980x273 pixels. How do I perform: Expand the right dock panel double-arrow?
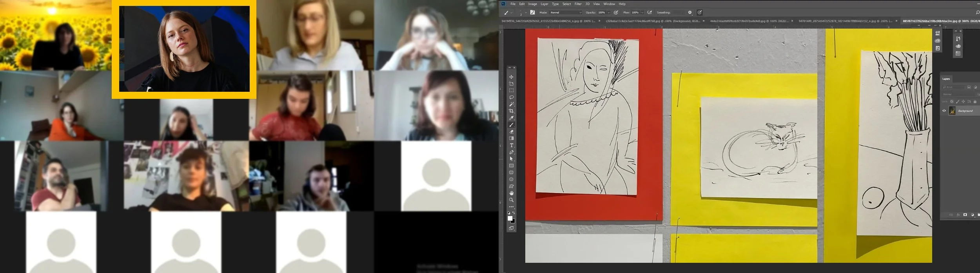[956, 31]
